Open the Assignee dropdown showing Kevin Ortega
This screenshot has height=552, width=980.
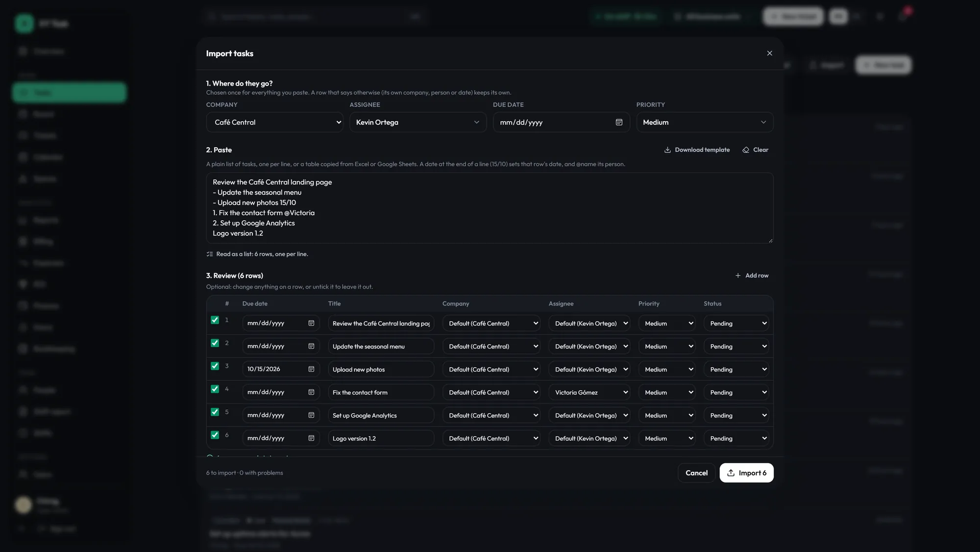(x=418, y=122)
